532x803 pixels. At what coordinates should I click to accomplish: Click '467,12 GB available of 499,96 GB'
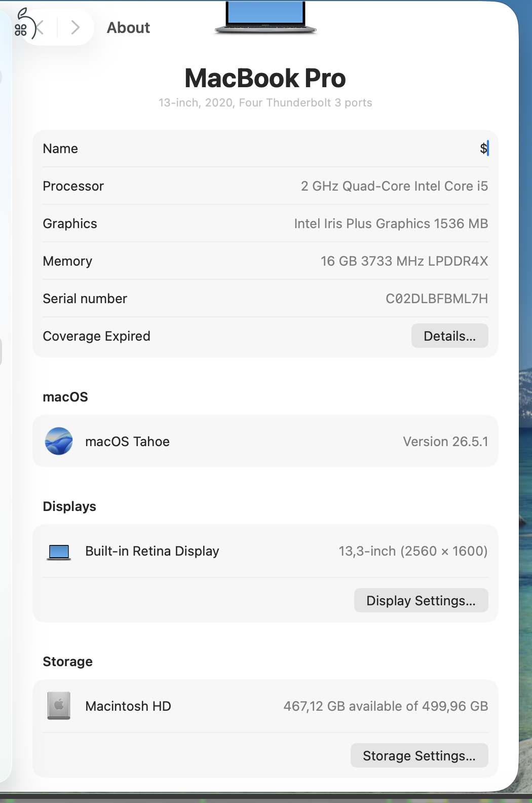click(x=386, y=706)
